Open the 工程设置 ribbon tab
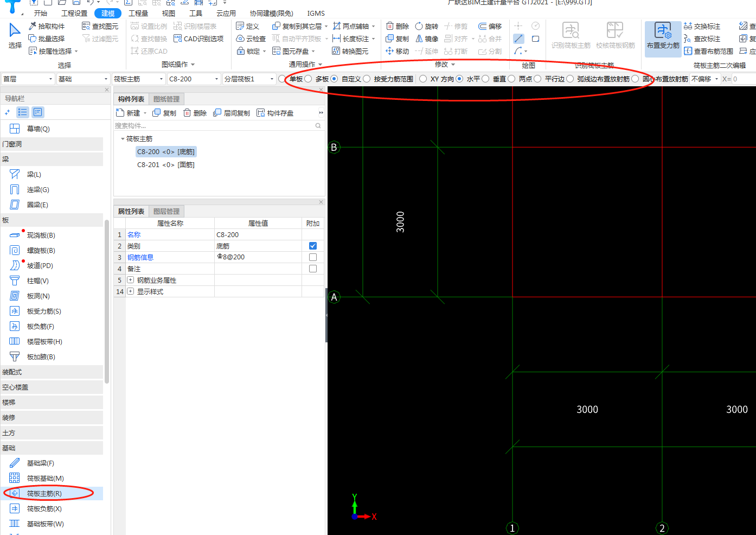The width and height of the screenshot is (756, 535). (74, 13)
